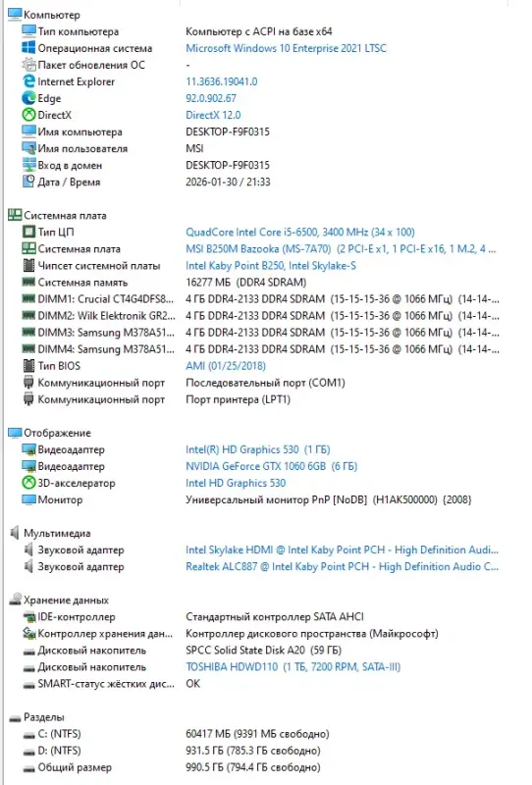The image size is (532, 785).
Task: Click the network icon beside Вход в домен
Action: (28, 165)
